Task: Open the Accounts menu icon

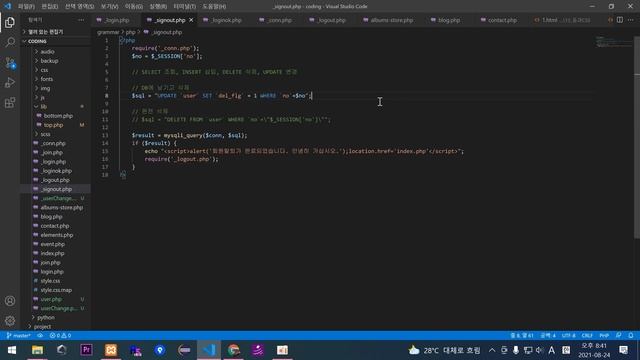Action: [10, 301]
